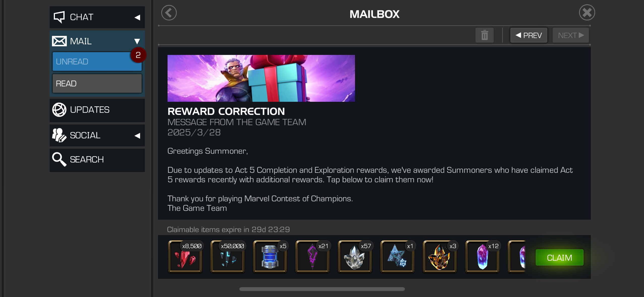Click the trash delete mail icon
This screenshot has height=297, width=644.
[484, 35]
